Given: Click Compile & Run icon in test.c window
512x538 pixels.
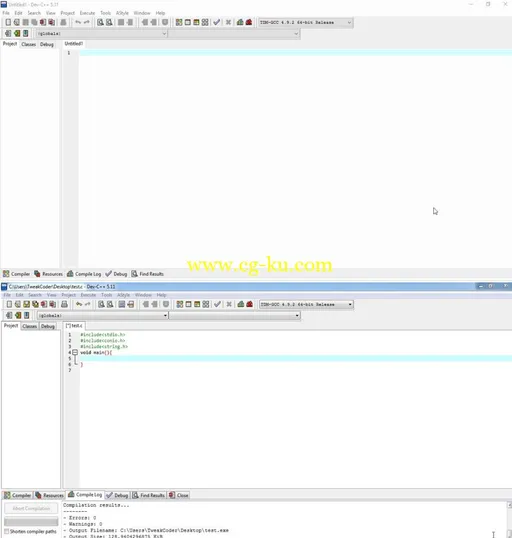Looking at the screenshot, I should click(x=197, y=304).
